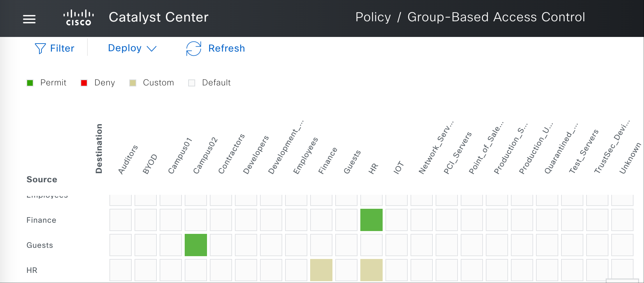The image size is (644, 283).
Task: Click the Contractors destination column header
Action: tap(231, 154)
